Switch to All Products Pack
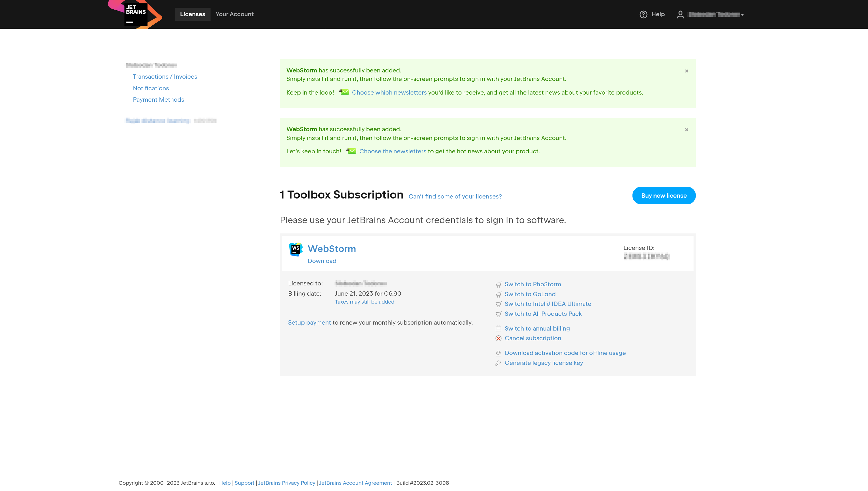868x491 pixels. coord(543,314)
